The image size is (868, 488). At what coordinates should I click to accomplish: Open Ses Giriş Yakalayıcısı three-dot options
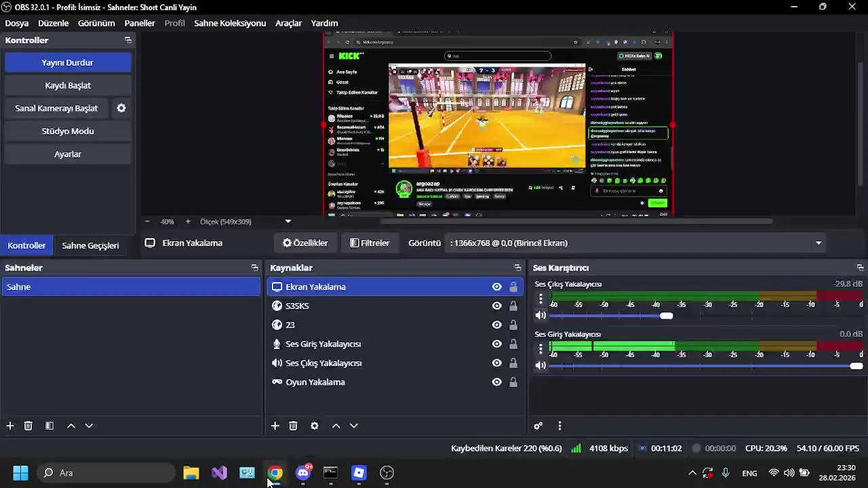pos(540,348)
